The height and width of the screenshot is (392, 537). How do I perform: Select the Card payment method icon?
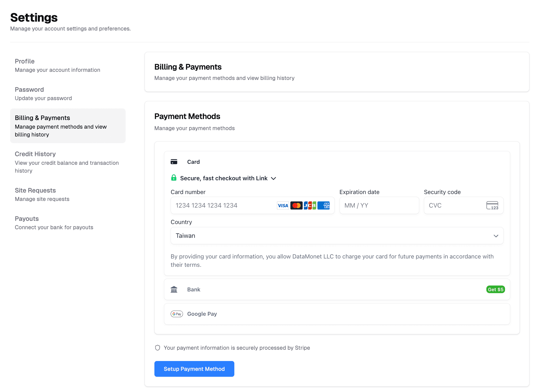pyautogui.click(x=174, y=162)
